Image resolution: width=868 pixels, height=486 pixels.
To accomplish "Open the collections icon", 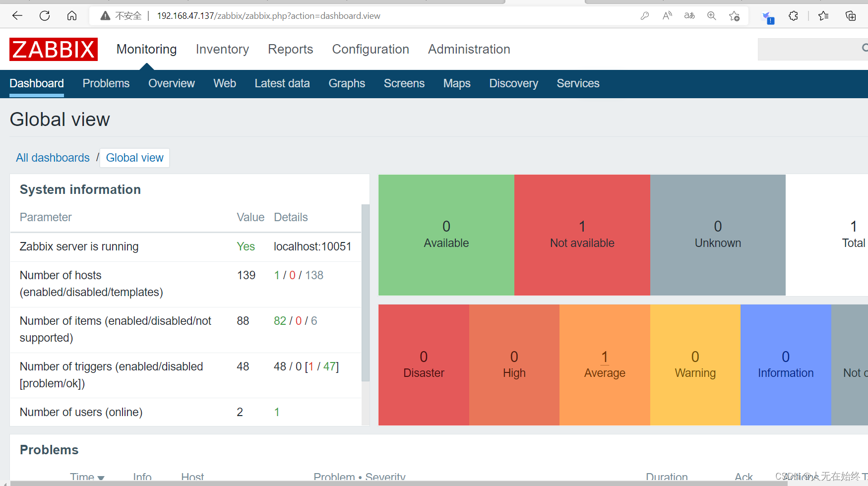I will pos(850,16).
